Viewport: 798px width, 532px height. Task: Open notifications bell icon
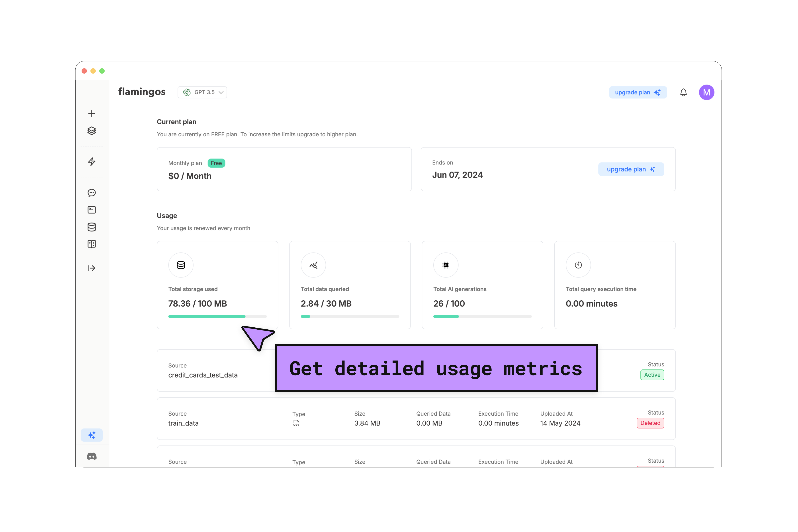click(683, 92)
